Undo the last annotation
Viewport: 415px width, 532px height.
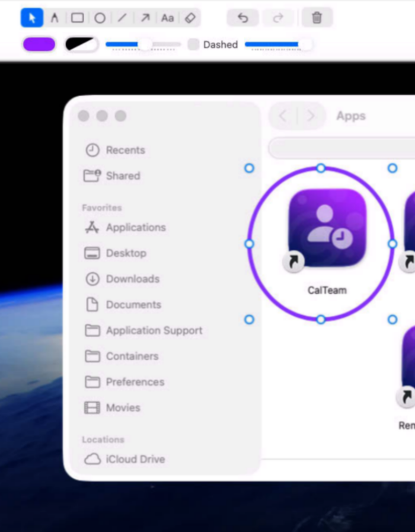(242, 18)
